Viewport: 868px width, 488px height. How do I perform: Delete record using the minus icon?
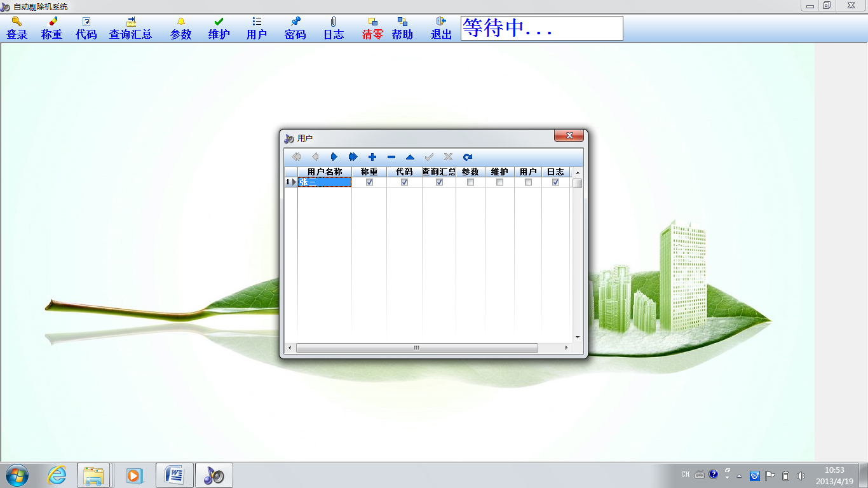point(391,157)
